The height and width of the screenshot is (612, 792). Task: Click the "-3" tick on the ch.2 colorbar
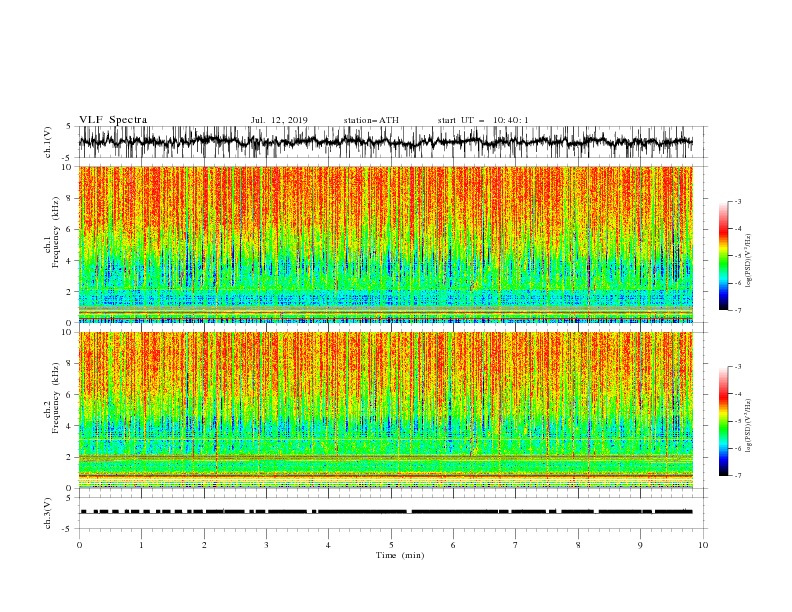[x=737, y=367]
